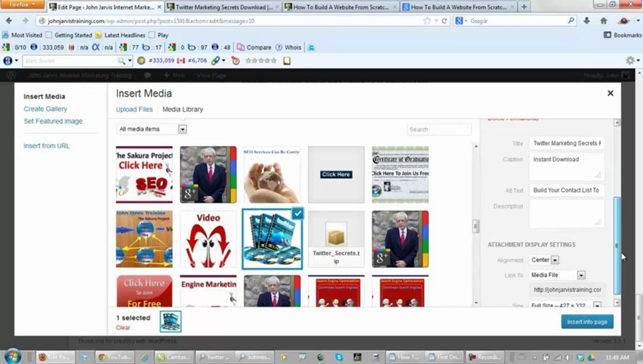Screen dimensions: 643x364
Task: Switch to Twitter Marketing Secrets Download browser tab
Action: pos(222,7)
